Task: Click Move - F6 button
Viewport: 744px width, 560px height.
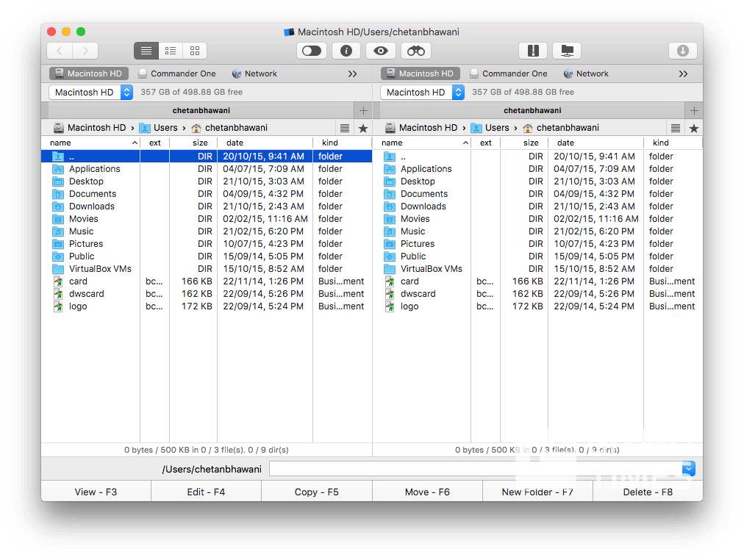Action: [427, 492]
